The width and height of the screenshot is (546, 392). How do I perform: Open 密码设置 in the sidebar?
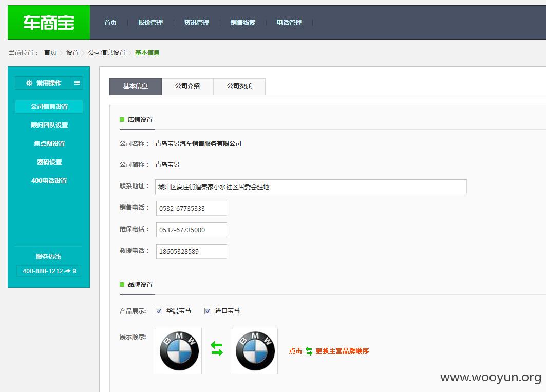[49, 162]
